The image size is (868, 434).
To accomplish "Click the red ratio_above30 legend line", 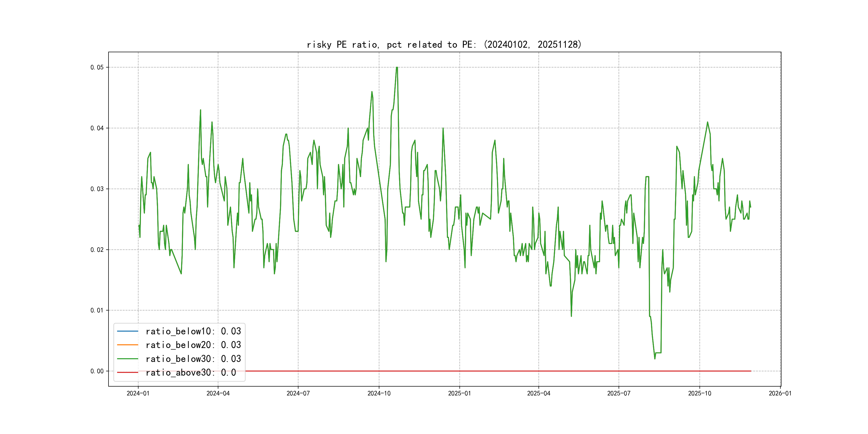I will tap(127, 373).
